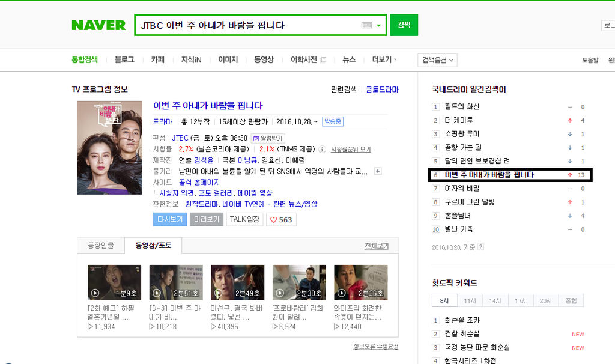615x364 pixels.
Task: Click the drama poster thumbnail
Action: click(109, 148)
